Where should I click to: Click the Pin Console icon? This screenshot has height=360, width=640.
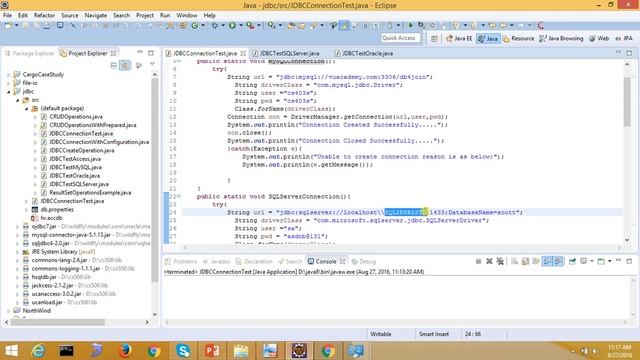coord(573,261)
